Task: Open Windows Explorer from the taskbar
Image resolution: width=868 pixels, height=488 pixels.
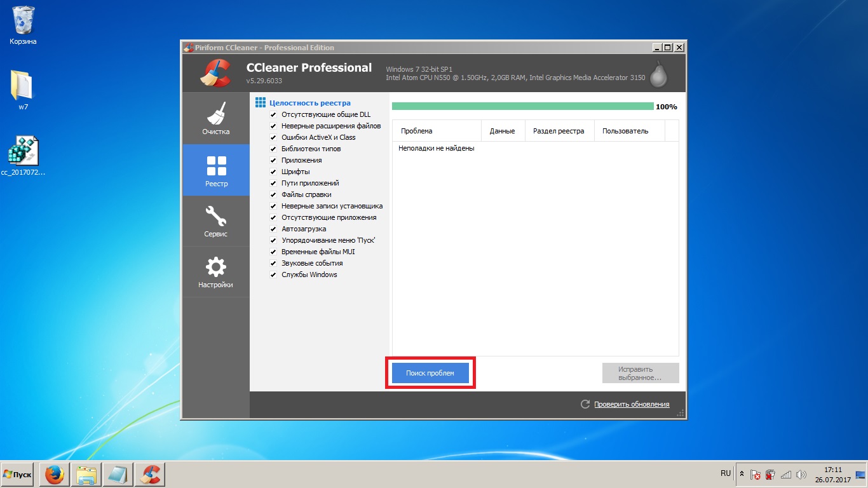Action: 86,475
